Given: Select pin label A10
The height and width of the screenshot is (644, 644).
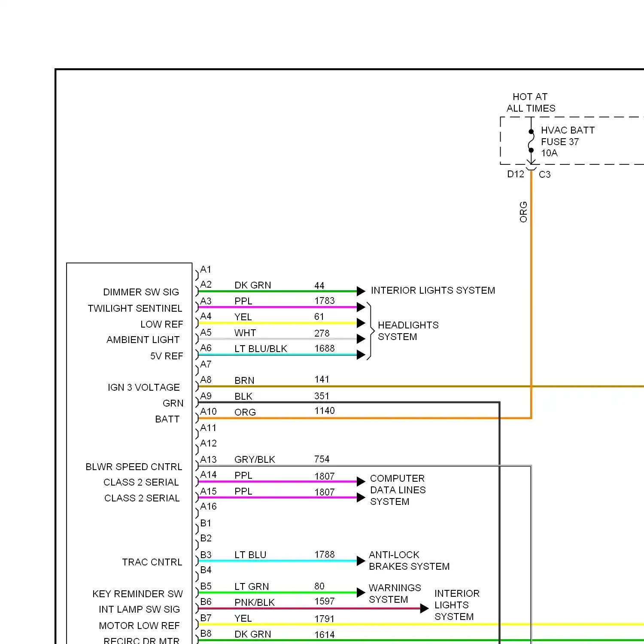Looking at the screenshot, I should pos(208,411).
